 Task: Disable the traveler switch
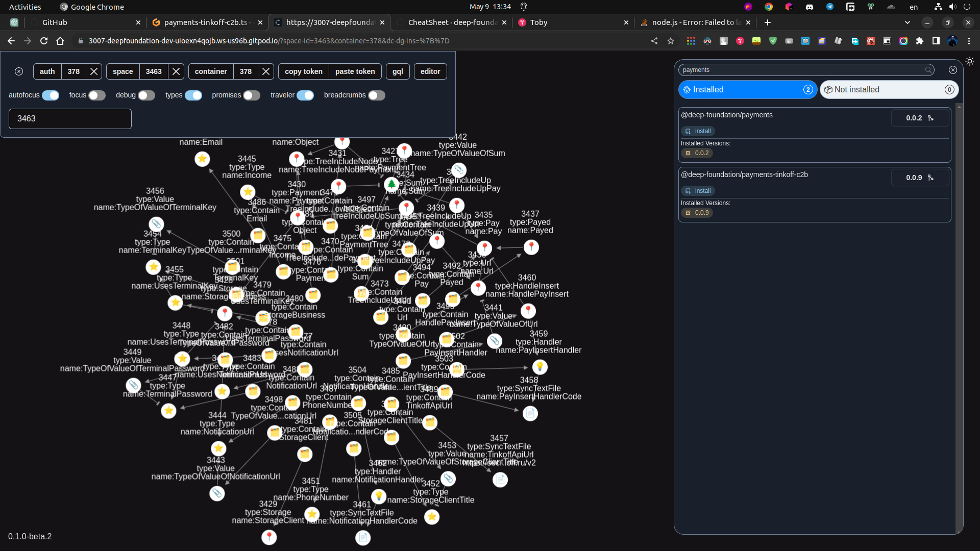pos(305,95)
